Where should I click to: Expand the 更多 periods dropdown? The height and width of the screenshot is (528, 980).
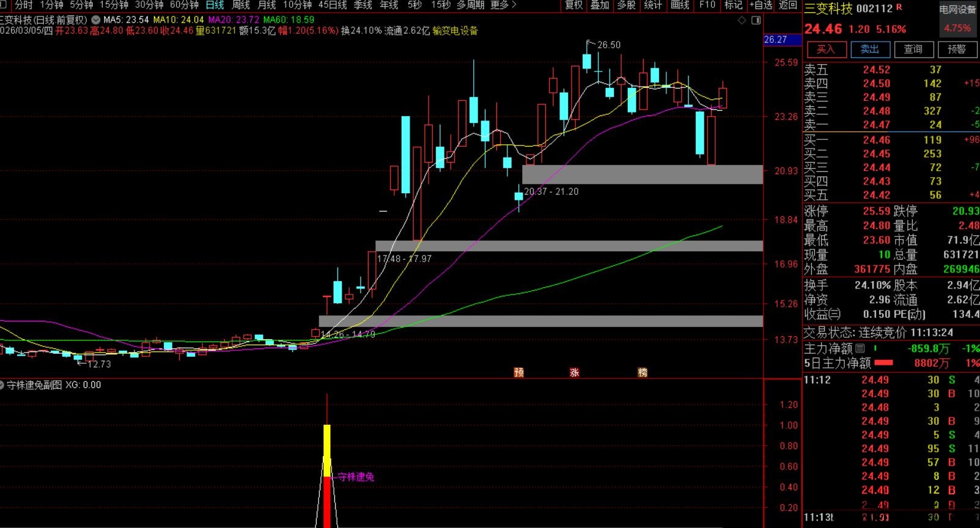tap(503, 5)
